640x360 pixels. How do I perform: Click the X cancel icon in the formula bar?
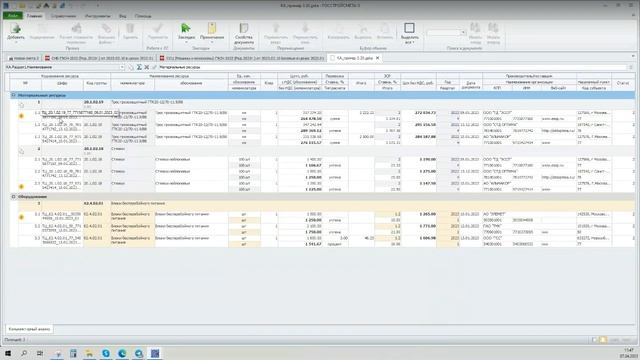point(147,67)
